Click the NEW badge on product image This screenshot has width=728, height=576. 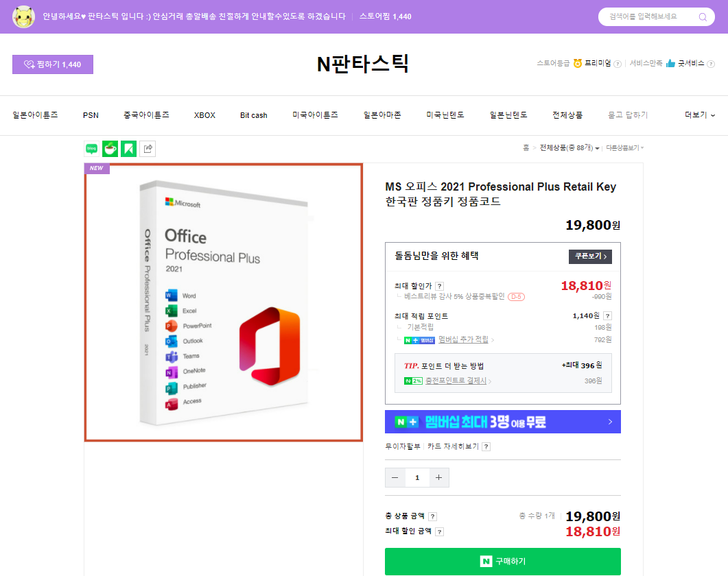point(97,169)
